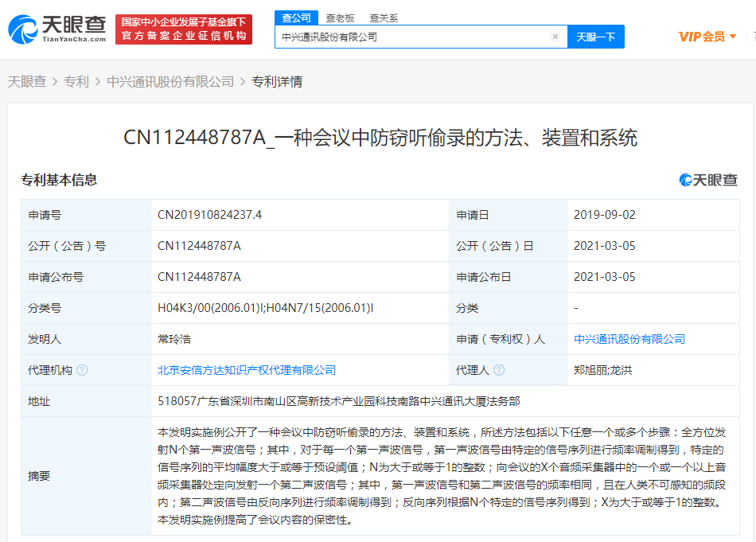Click the address text starting with 518057

coord(339,401)
